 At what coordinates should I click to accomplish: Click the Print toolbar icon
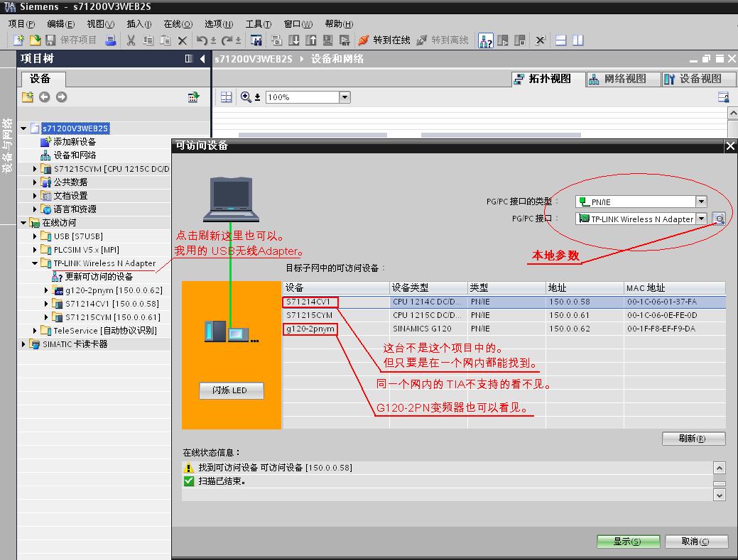pyautogui.click(x=111, y=40)
